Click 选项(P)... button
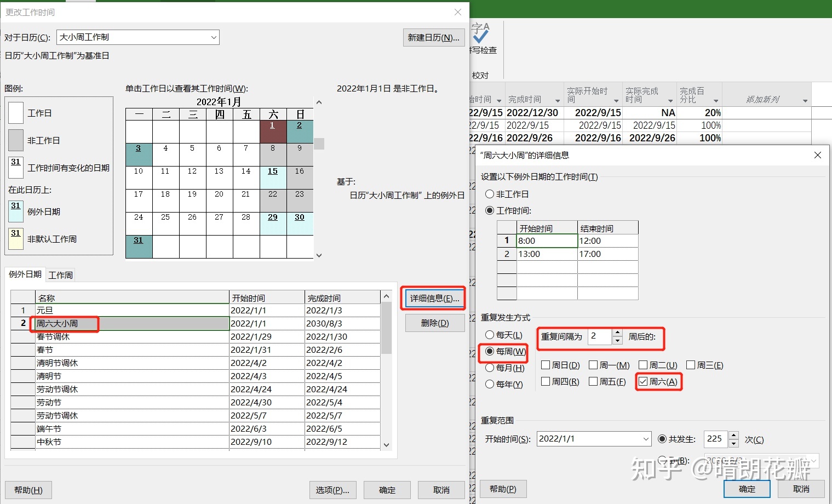Viewport: 832px width, 504px height. [x=332, y=490]
